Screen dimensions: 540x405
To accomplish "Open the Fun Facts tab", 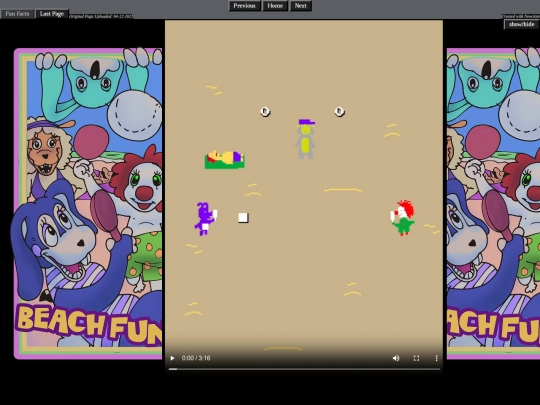I will (17, 14).
